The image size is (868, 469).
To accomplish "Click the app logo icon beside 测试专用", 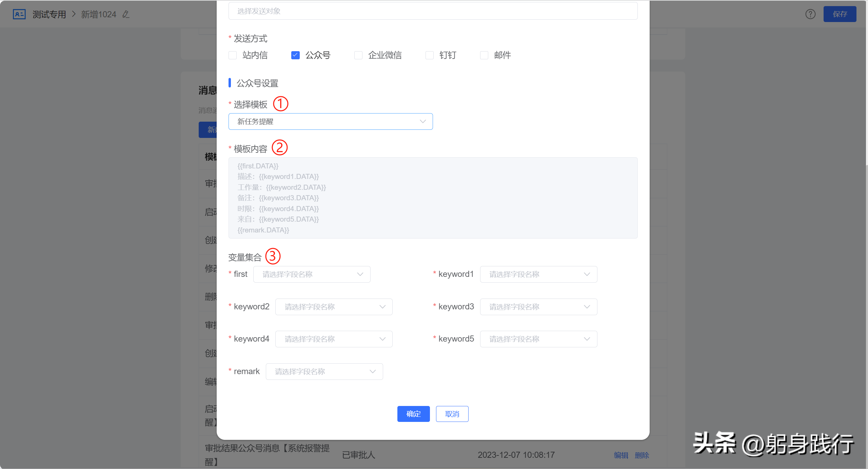I will [19, 14].
